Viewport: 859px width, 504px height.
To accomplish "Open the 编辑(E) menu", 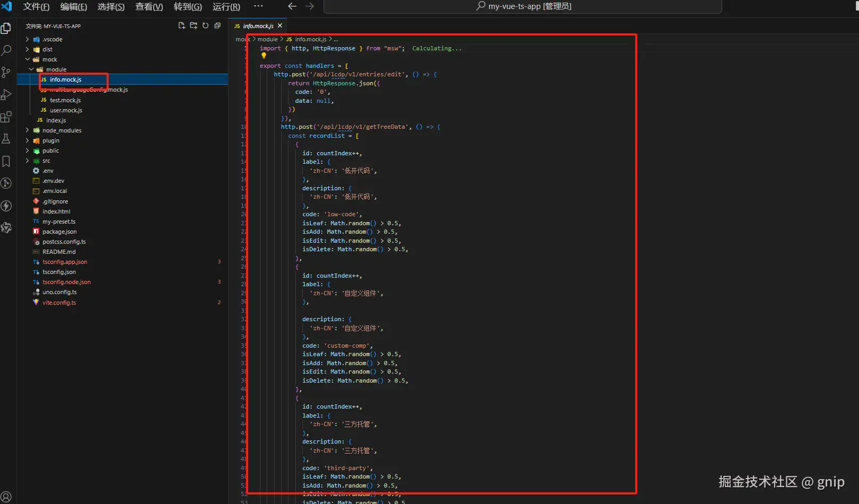I will [x=74, y=6].
